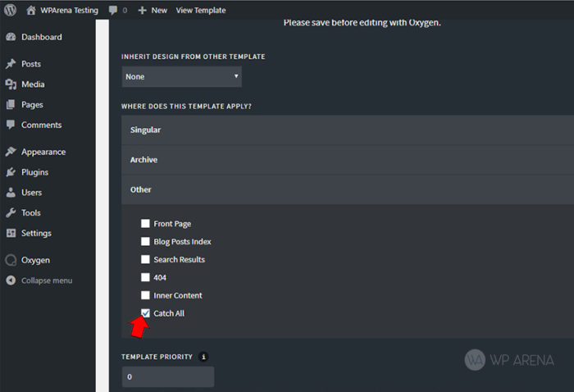The width and height of the screenshot is (574, 392).
Task: Click the Dashboard gauge icon
Action: [11, 37]
